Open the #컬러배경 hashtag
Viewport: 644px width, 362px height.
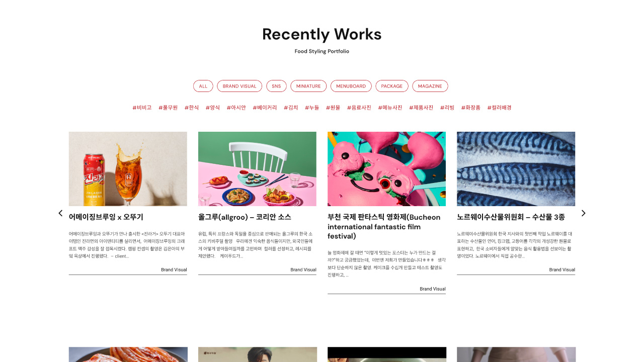tap(500, 108)
